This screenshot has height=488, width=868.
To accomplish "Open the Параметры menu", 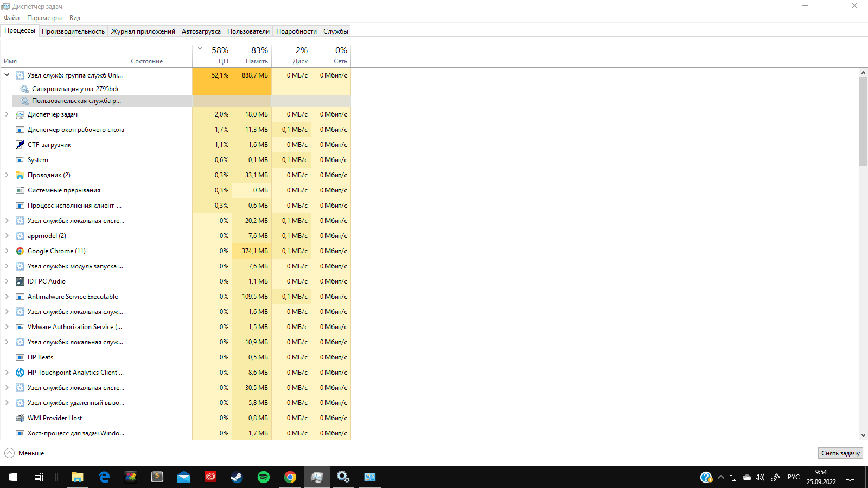I will [x=44, y=18].
